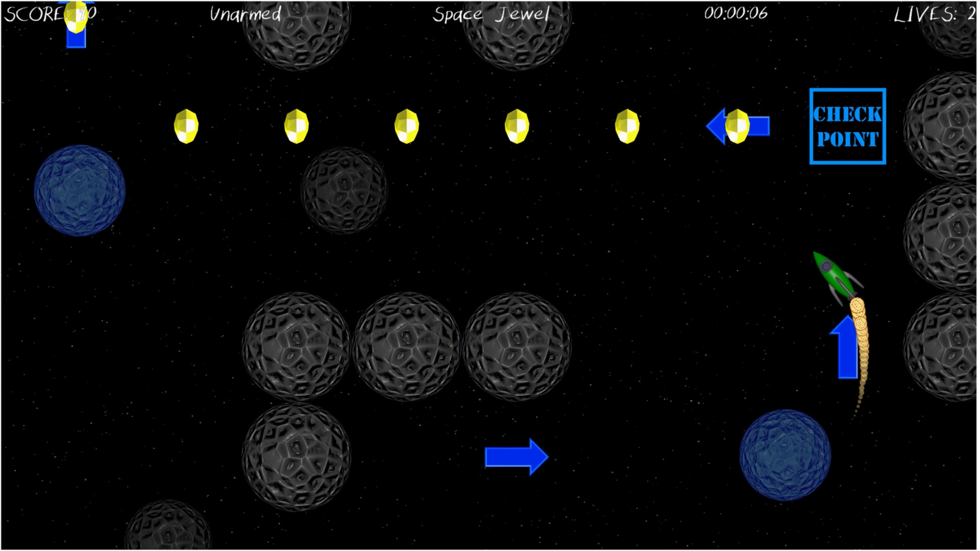This screenshot has height=551, width=980.
Task: Click the second yellow jewel from left
Action: point(296,126)
